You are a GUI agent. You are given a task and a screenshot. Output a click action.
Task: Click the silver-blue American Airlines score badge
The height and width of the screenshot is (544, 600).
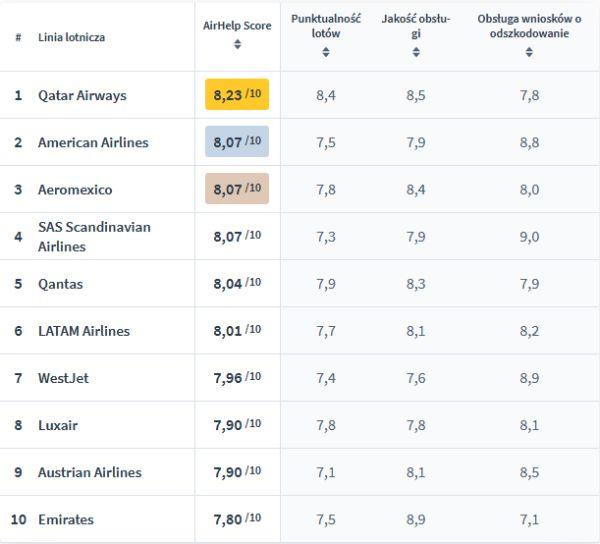[237, 142]
